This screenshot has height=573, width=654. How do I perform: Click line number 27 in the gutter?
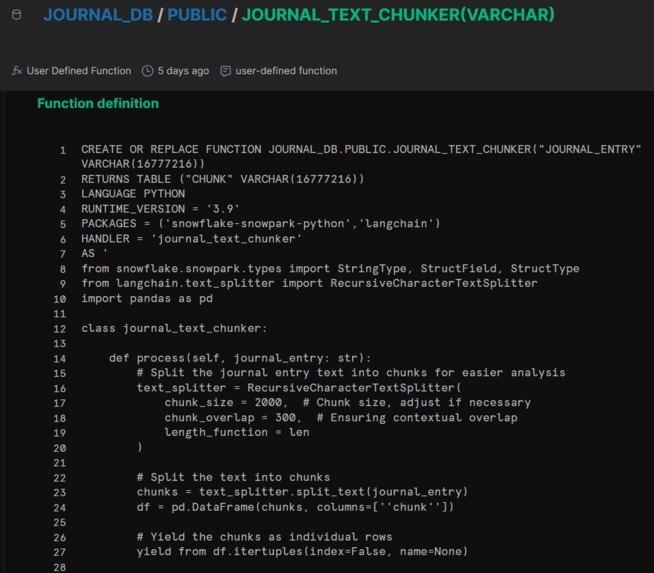click(x=60, y=553)
